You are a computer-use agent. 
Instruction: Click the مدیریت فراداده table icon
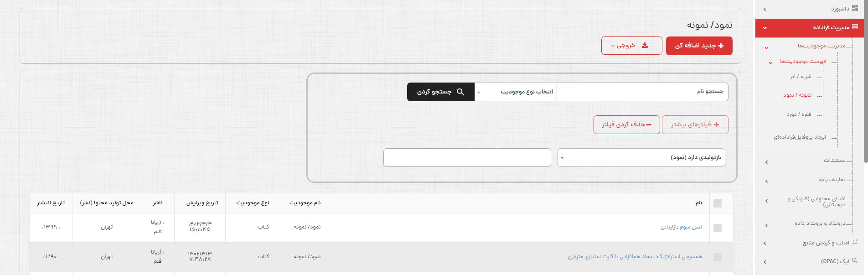coord(855,27)
